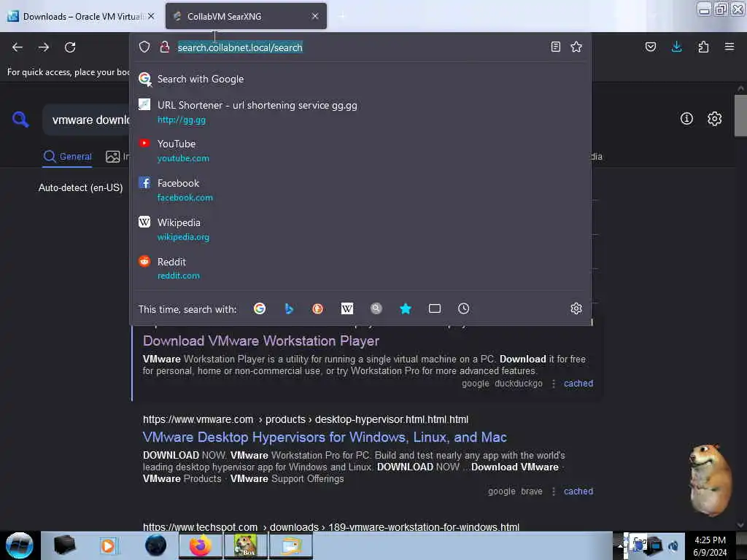Reload the current page

point(70,47)
